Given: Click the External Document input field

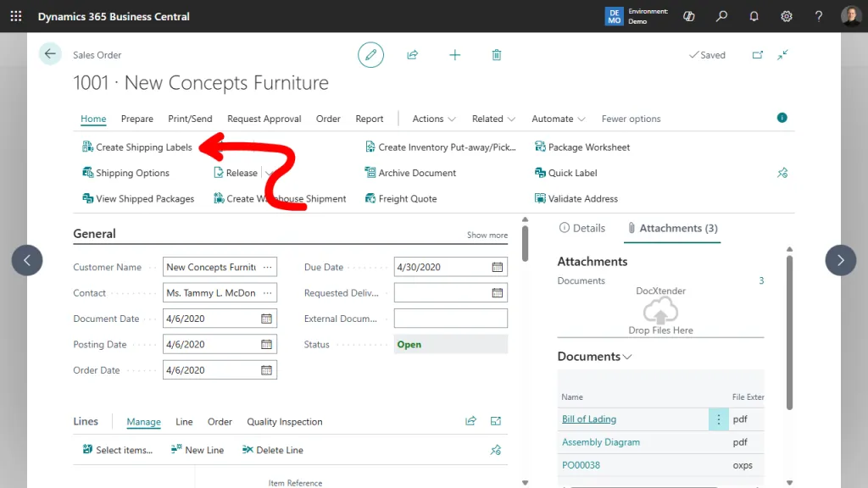Looking at the screenshot, I should point(450,319).
